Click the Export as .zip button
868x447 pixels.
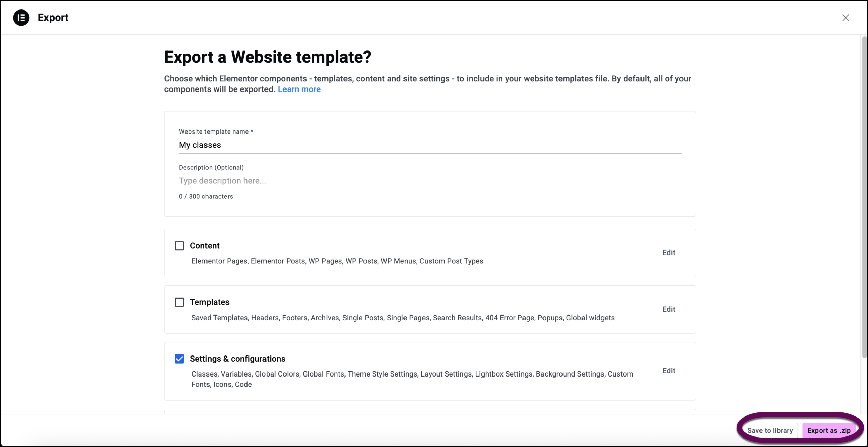point(829,430)
